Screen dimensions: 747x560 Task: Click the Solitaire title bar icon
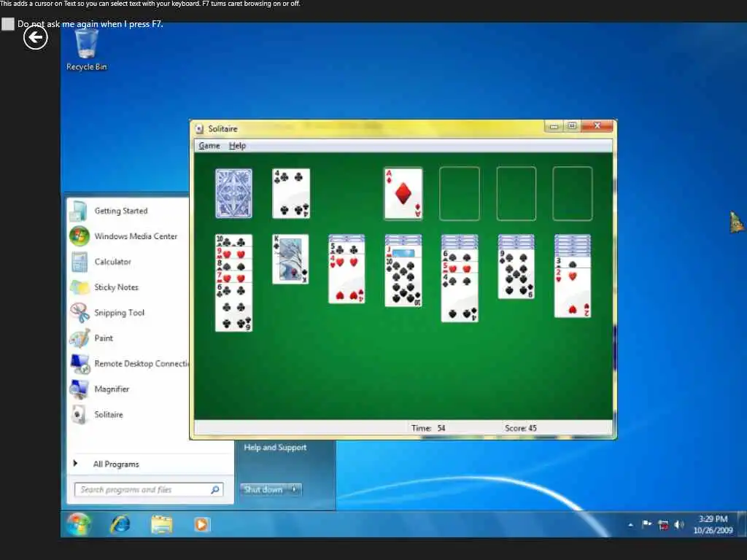click(199, 128)
